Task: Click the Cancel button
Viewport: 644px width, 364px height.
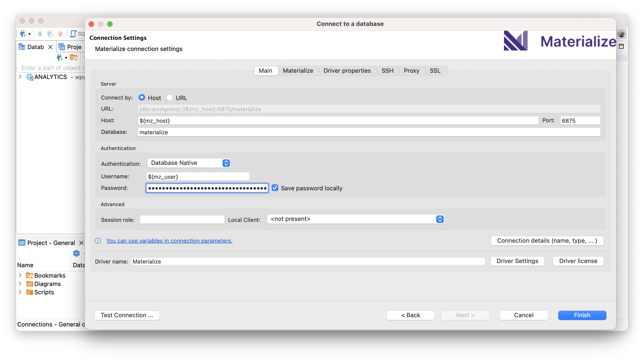Action: click(x=524, y=315)
